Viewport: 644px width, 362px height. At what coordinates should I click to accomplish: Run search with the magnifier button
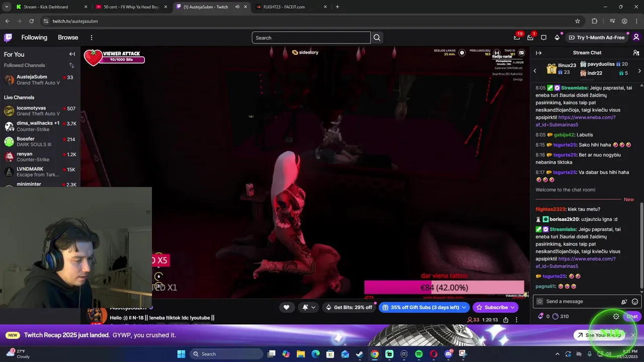pos(377,38)
